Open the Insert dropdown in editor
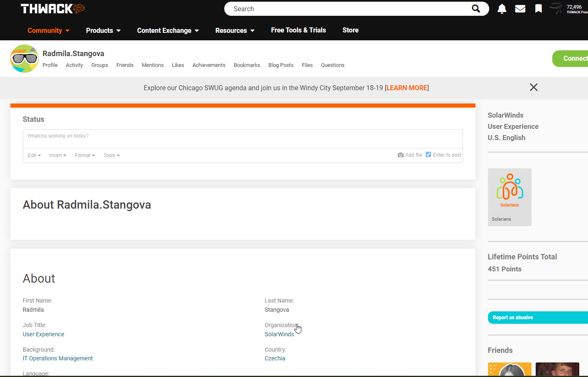Screen dimensions: 588x377 [x=58, y=155]
